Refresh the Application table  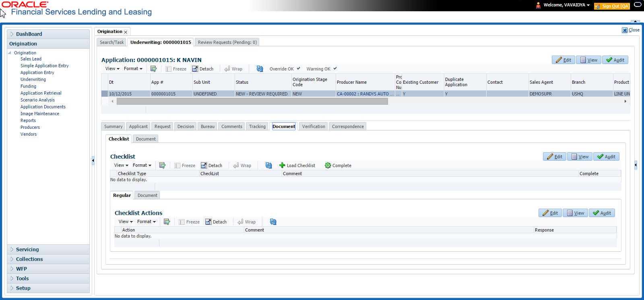(260, 69)
